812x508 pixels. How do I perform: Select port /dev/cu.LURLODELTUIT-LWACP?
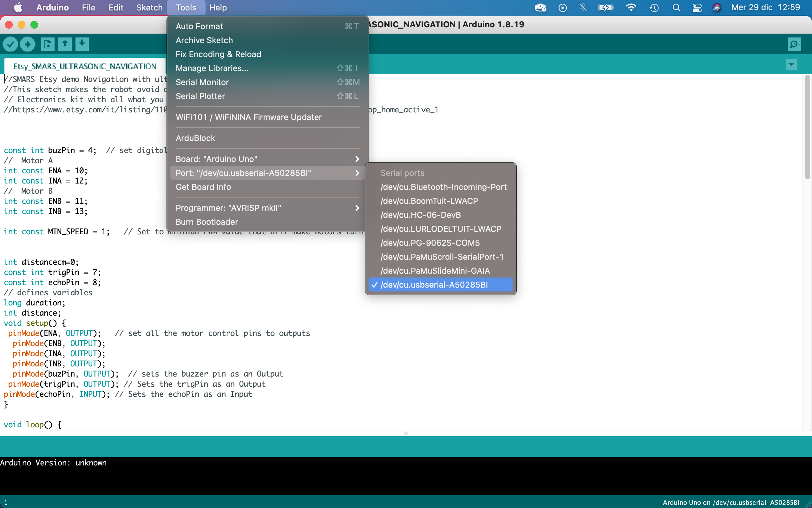[x=441, y=229]
